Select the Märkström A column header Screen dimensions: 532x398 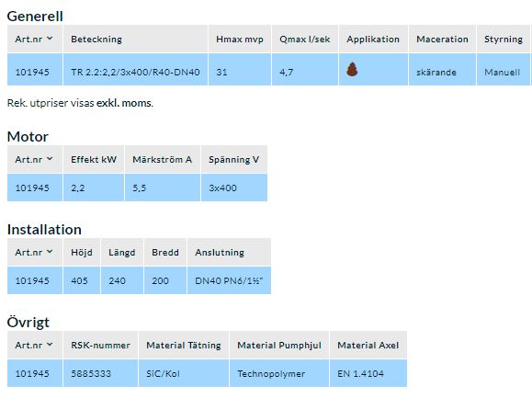163,159
